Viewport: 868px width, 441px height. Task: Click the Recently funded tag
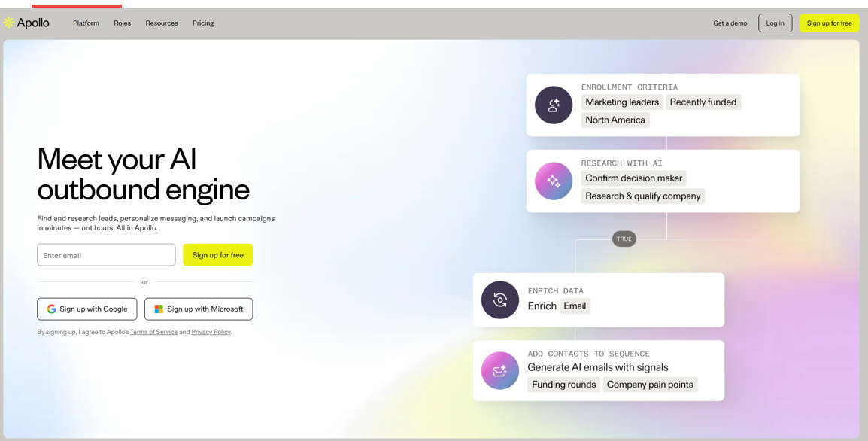tap(703, 102)
